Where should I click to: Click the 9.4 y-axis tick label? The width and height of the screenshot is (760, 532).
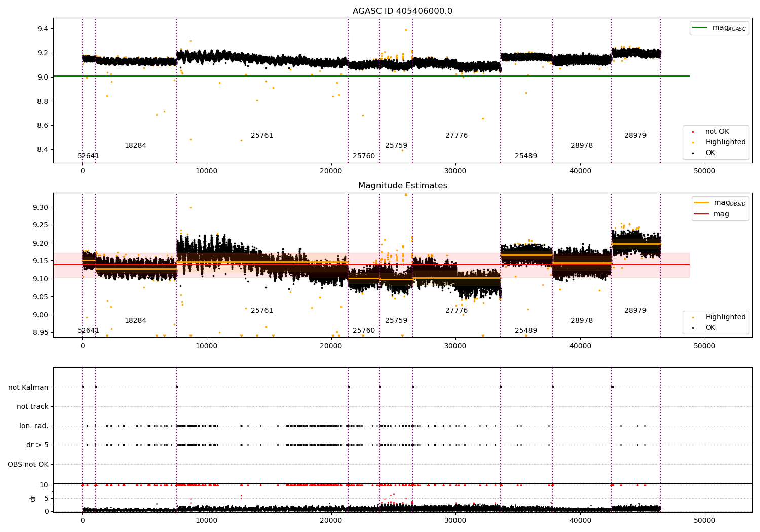point(43,29)
